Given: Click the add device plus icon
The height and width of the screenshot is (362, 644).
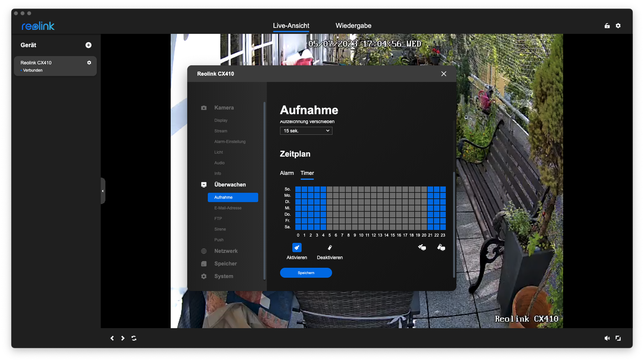Looking at the screenshot, I should pyautogui.click(x=88, y=45).
